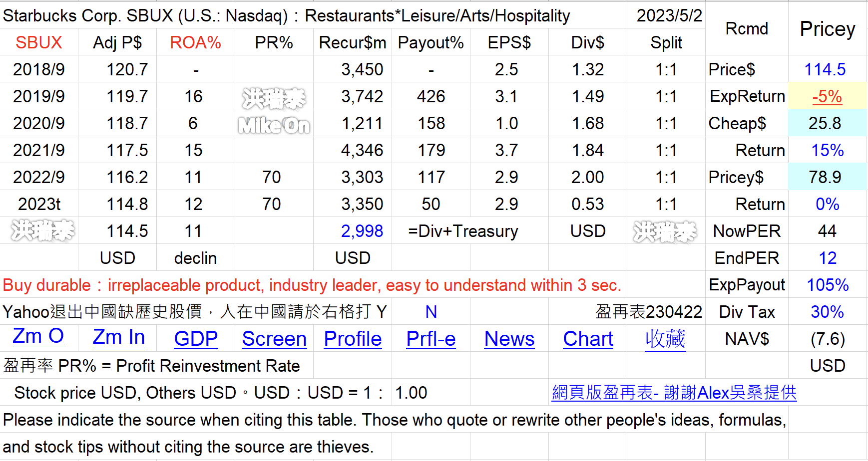The width and height of the screenshot is (868, 461).
Task: Click the underlined -5% ExpReturn value
Action: (x=827, y=96)
